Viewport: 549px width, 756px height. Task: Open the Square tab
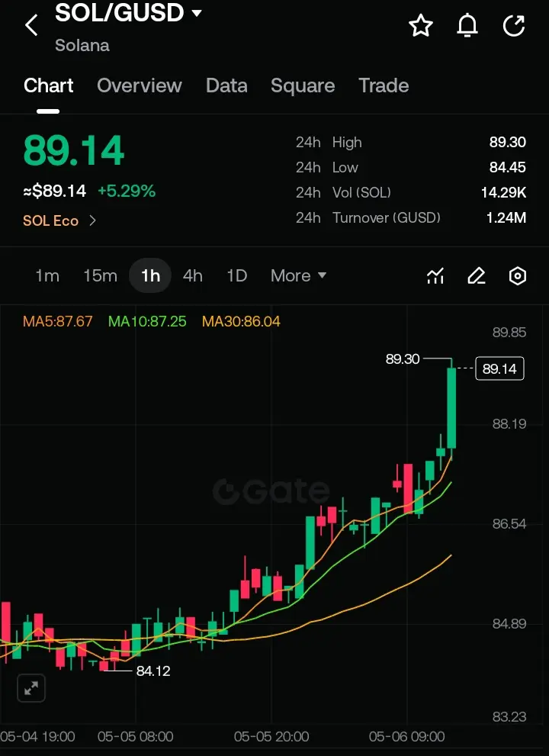303,85
